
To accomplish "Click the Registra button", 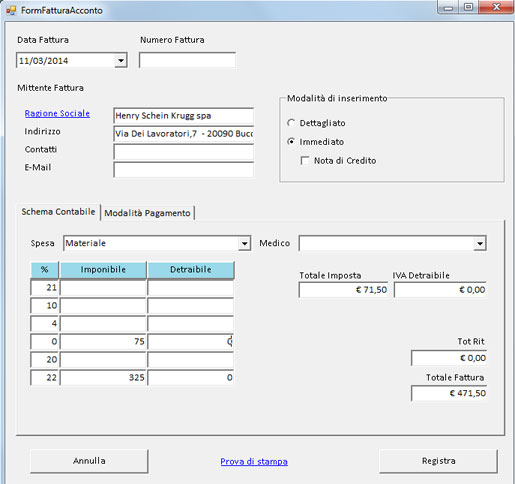I will pyautogui.click(x=438, y=461).
